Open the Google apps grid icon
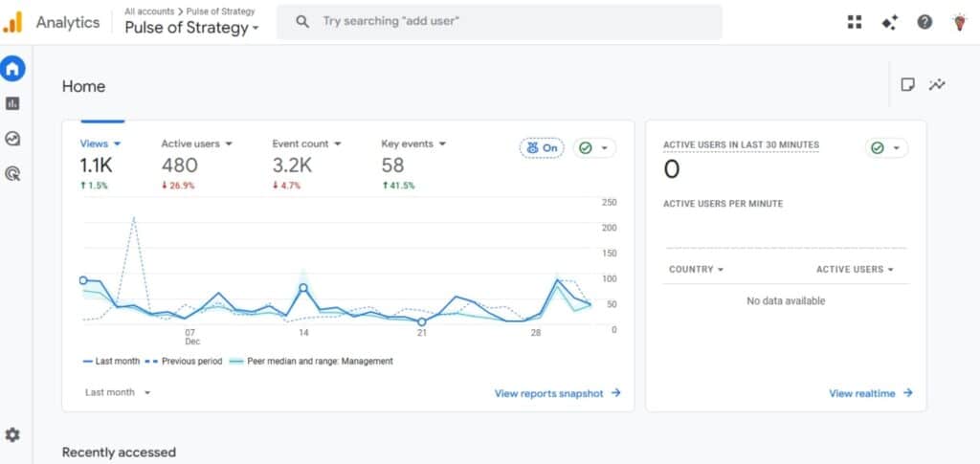 (855, 22)
